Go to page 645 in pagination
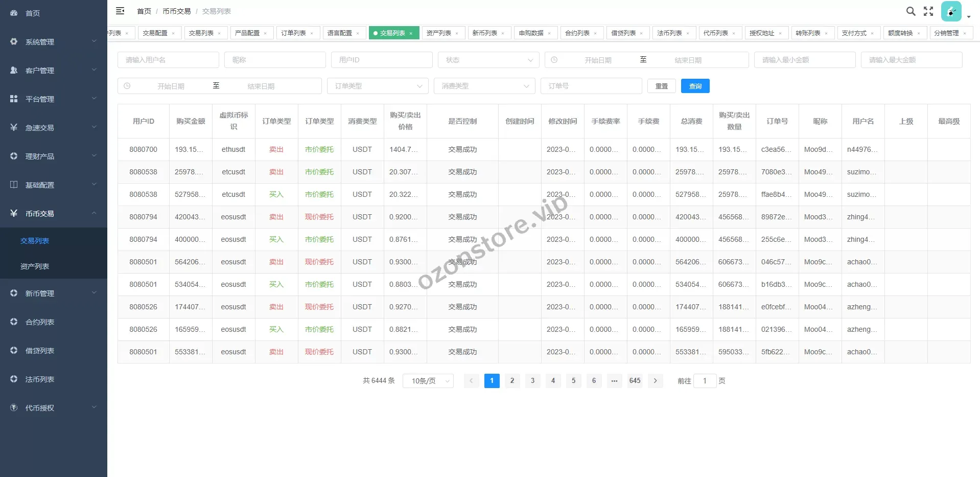 coord(635,381)
